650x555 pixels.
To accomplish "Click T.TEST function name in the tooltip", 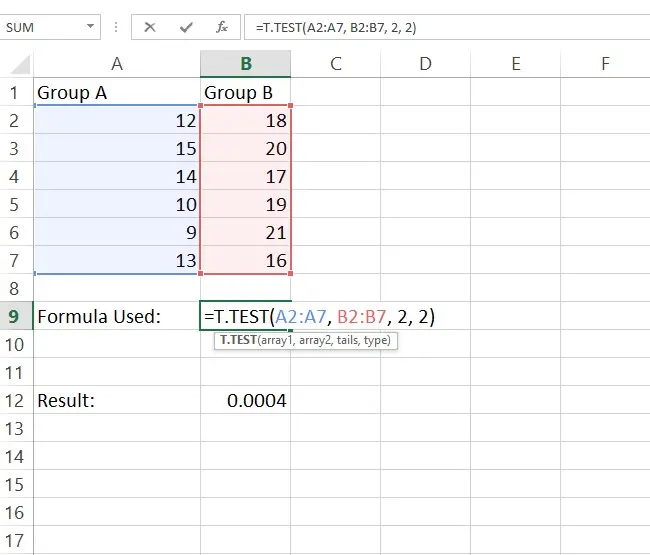I will click(238, 340).
